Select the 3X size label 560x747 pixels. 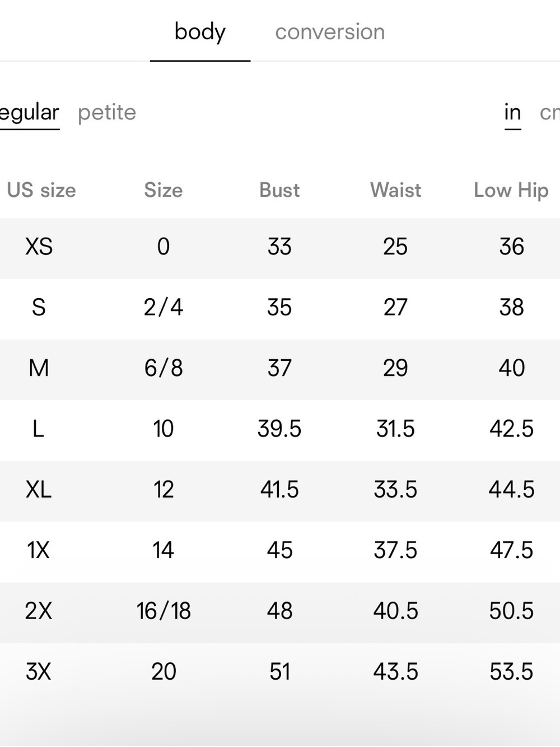tap(39, 671)
